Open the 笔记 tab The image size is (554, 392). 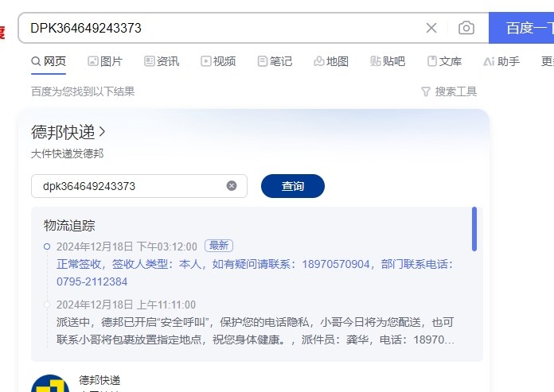click(x=275, y=61)
